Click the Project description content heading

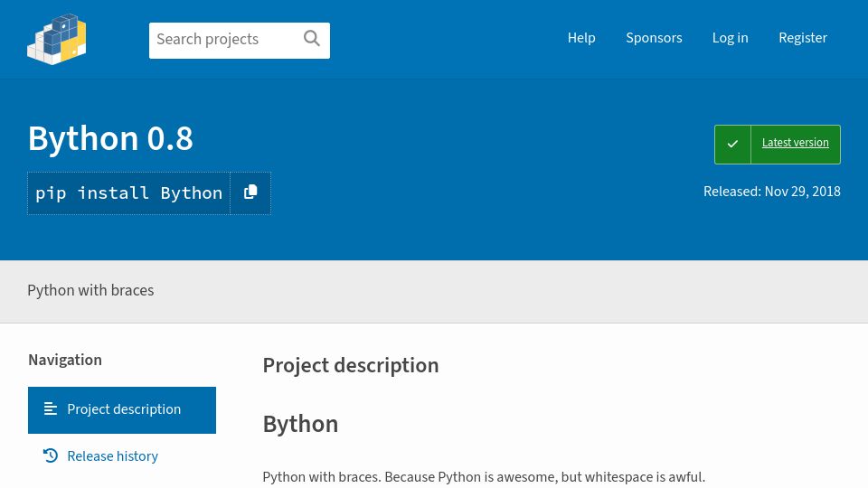pyautogui.click(x=351, y=366)
